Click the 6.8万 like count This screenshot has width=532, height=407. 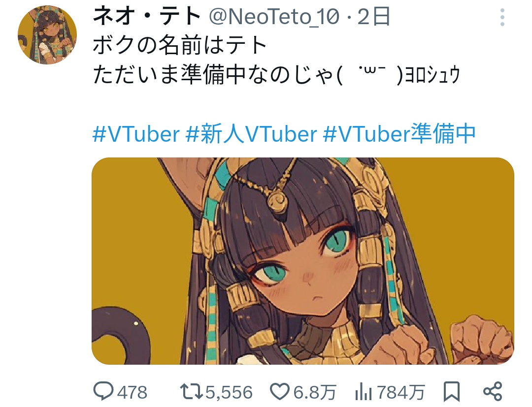click(x=314, y=392)
